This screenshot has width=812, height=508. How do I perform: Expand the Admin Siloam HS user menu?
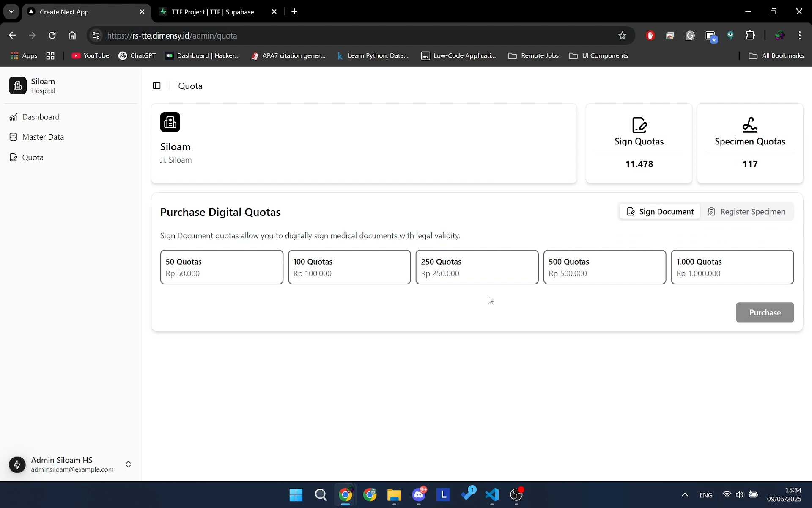[x=128, y=464]
